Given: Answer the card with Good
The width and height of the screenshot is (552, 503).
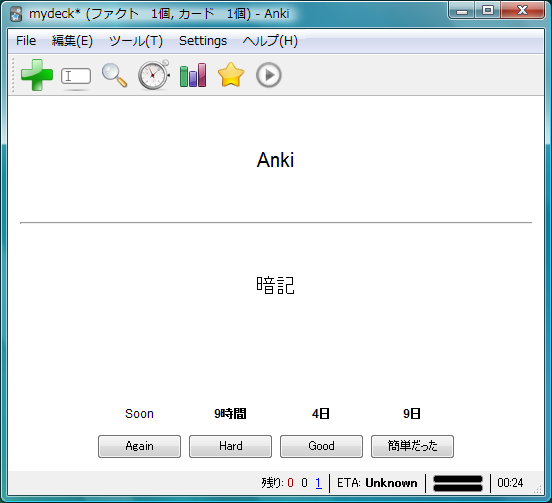Looking at the screenshot, I should point(321,446).
